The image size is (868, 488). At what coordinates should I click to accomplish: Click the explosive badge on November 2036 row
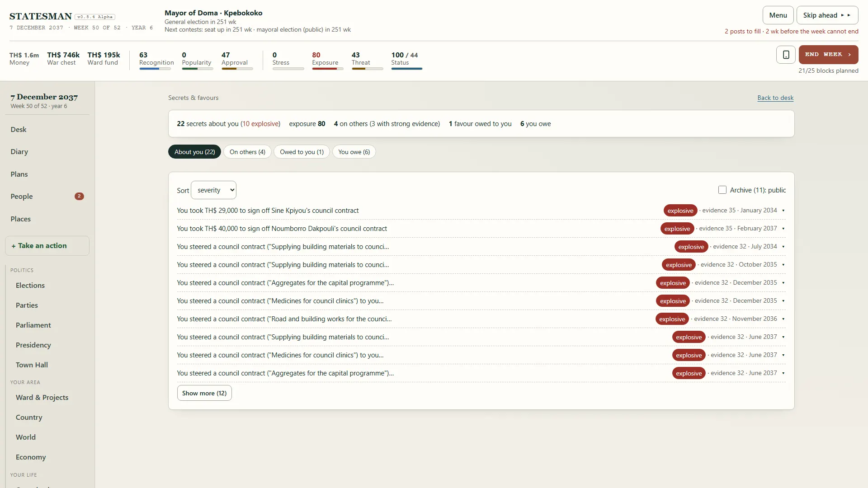(x=672, y=319)
